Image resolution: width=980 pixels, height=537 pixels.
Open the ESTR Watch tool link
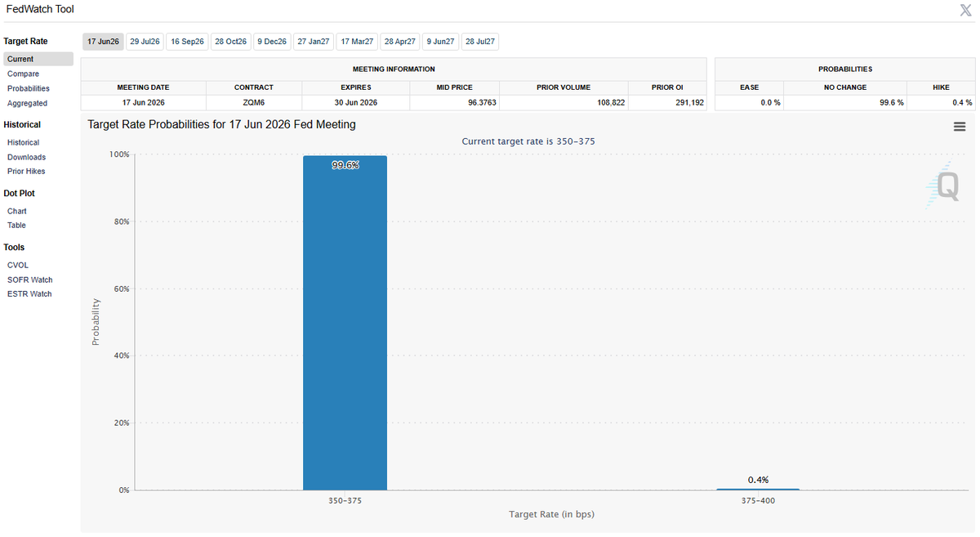coord(29,293)
